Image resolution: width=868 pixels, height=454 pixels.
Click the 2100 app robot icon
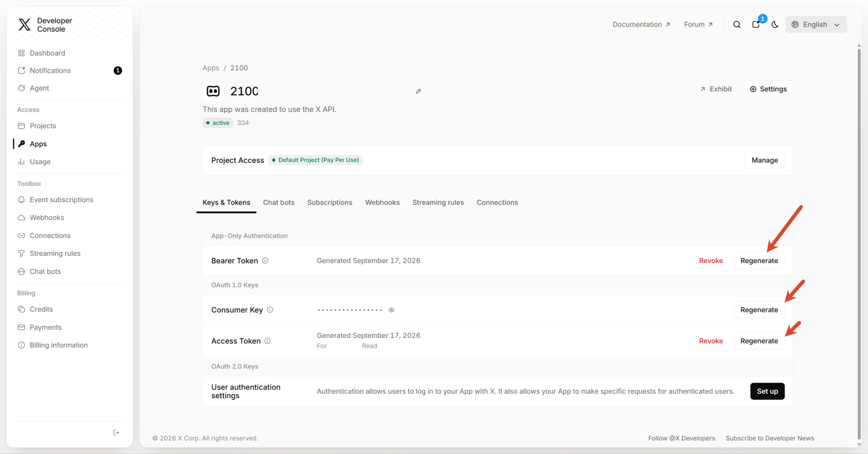tap(213, 91)
